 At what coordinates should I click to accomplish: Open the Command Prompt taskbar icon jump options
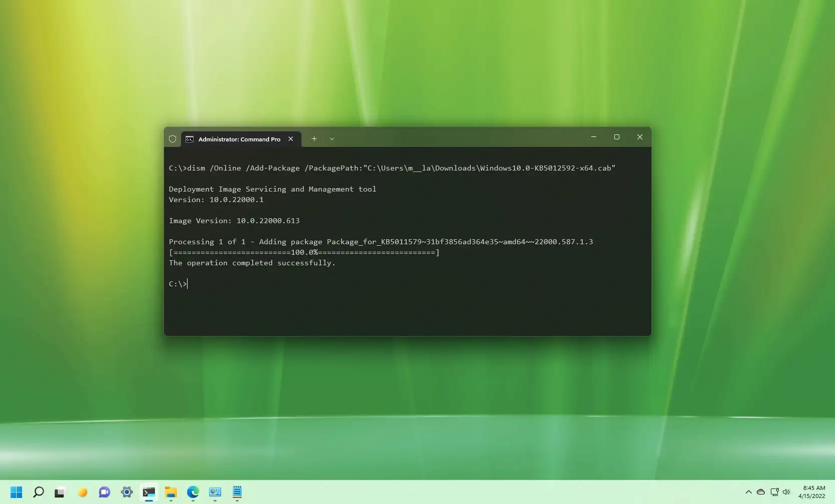tap(148, 492)
